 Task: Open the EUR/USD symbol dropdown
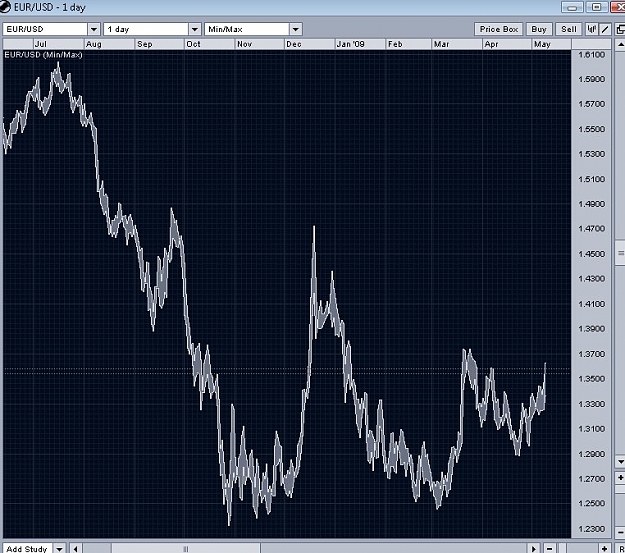tap(94, 29)
